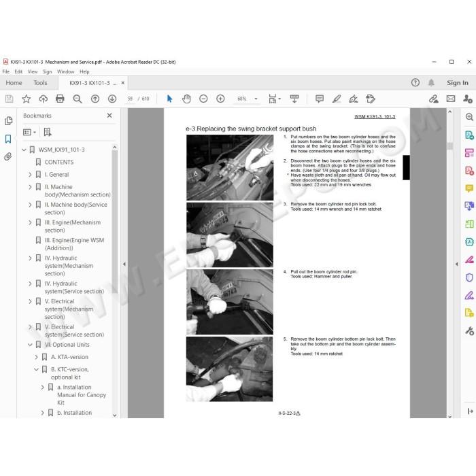Open the Edit menu
This screenshot has height=476, width=476.
(18, 71)
